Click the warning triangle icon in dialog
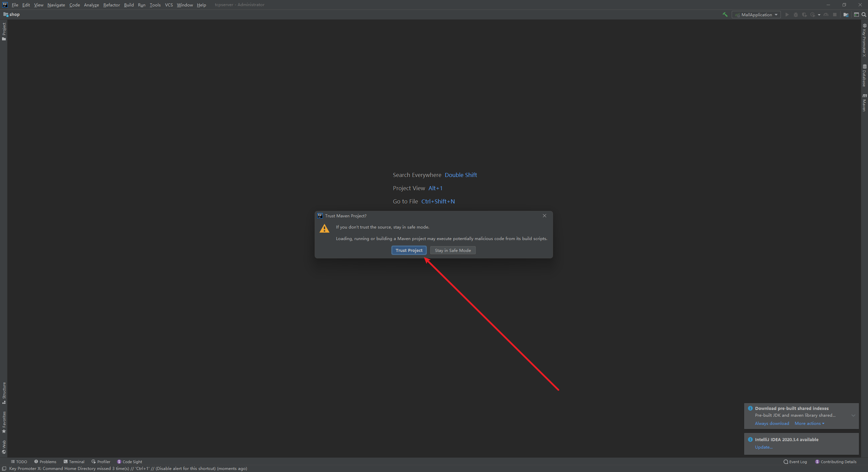The height and width of the screenshot is (472, 868). [324, 229]
